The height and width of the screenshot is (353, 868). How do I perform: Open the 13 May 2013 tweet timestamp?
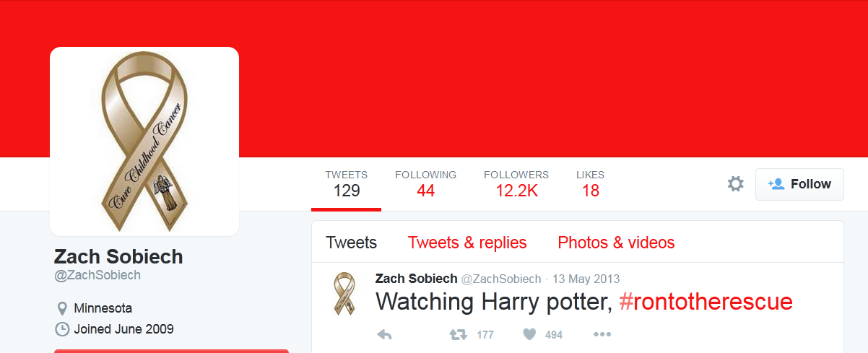(586, 279)
